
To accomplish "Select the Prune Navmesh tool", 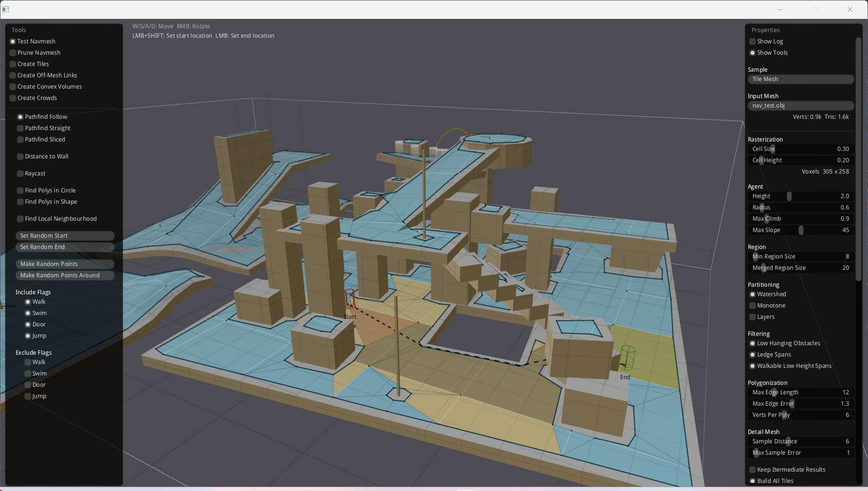I will [x=35, y=53].
